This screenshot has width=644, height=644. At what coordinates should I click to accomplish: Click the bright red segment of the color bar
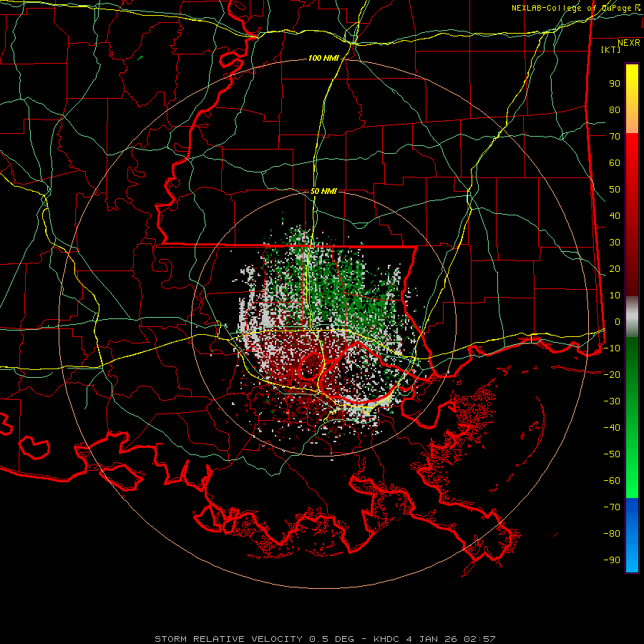[x=632, y=150]
